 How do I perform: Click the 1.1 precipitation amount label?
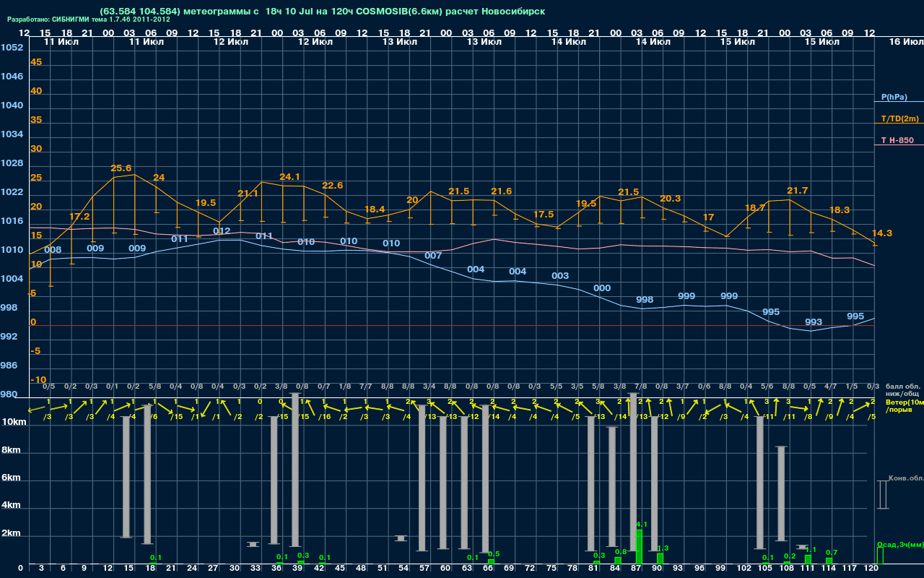tap(811, 550)
